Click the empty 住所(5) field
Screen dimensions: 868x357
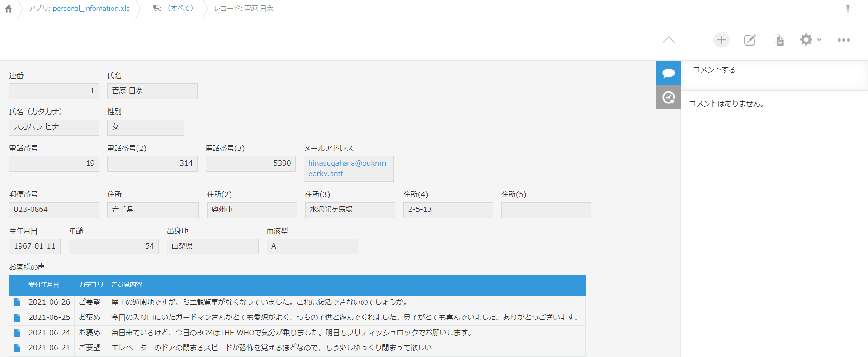[546, 210]
